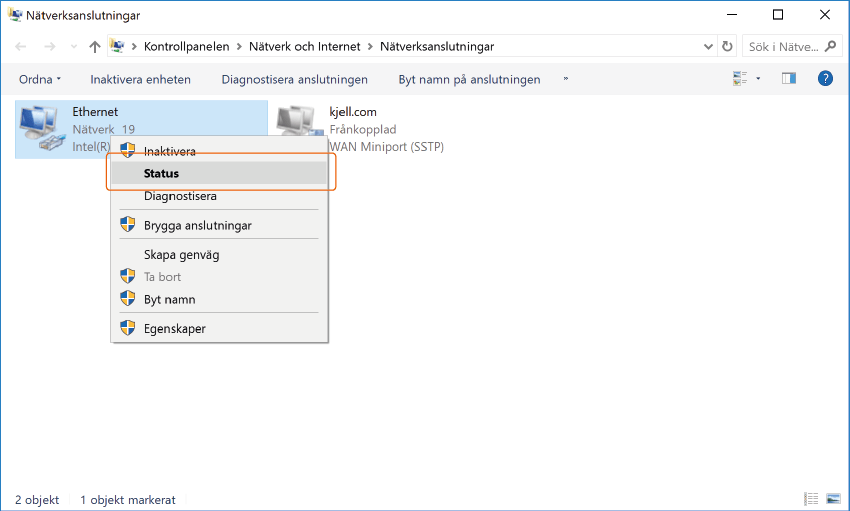850x511 pixels.
Task: Click the window title bar icon
Action: pos(15,15)
